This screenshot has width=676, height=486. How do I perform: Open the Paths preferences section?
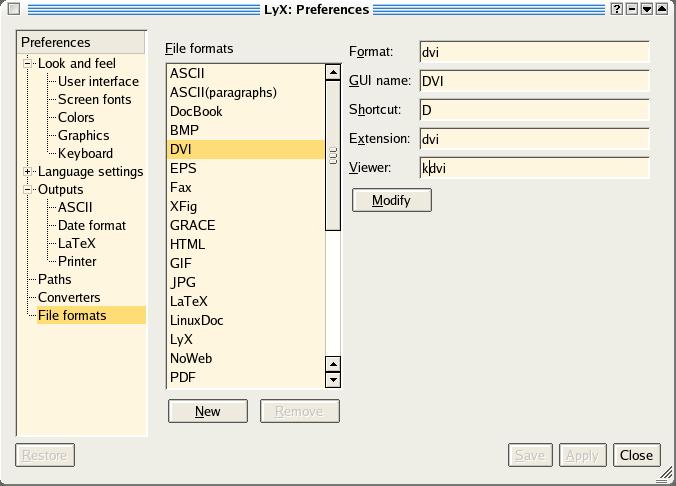(55, 279)
